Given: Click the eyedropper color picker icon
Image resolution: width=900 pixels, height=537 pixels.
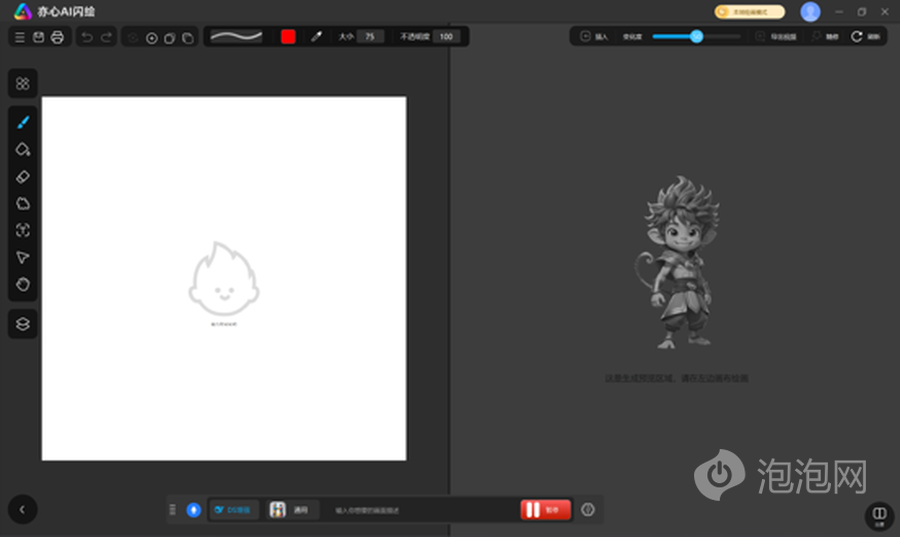Looking at the screenshot, I should (x=316, y=37).
